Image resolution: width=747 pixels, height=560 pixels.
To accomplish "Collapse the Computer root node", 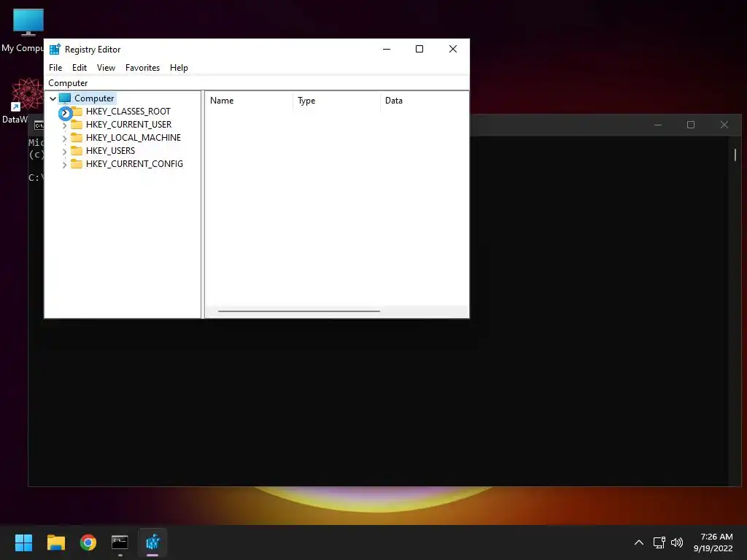I will 53,98.
